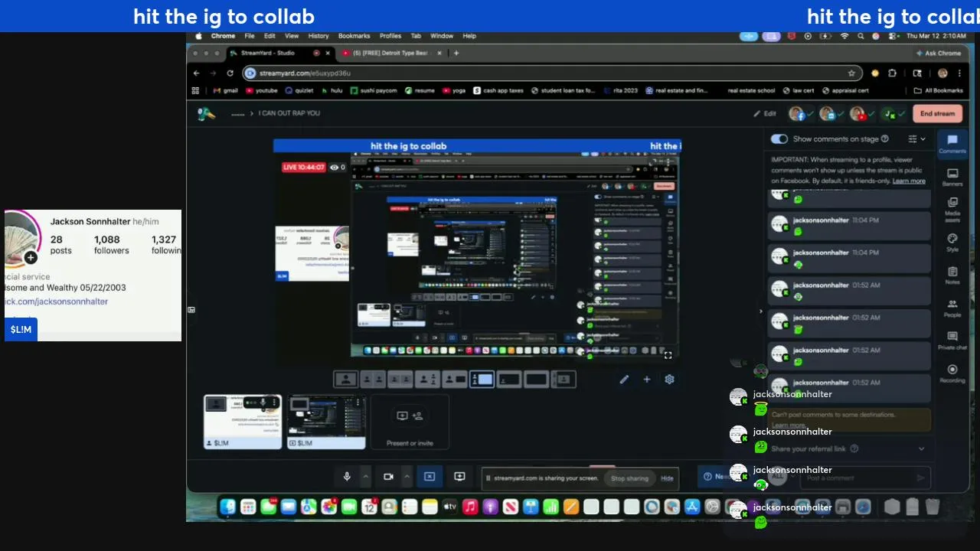Hide the screen sharing notification
The width and height of the screenshot is (980, 551).
pos(667,478)
